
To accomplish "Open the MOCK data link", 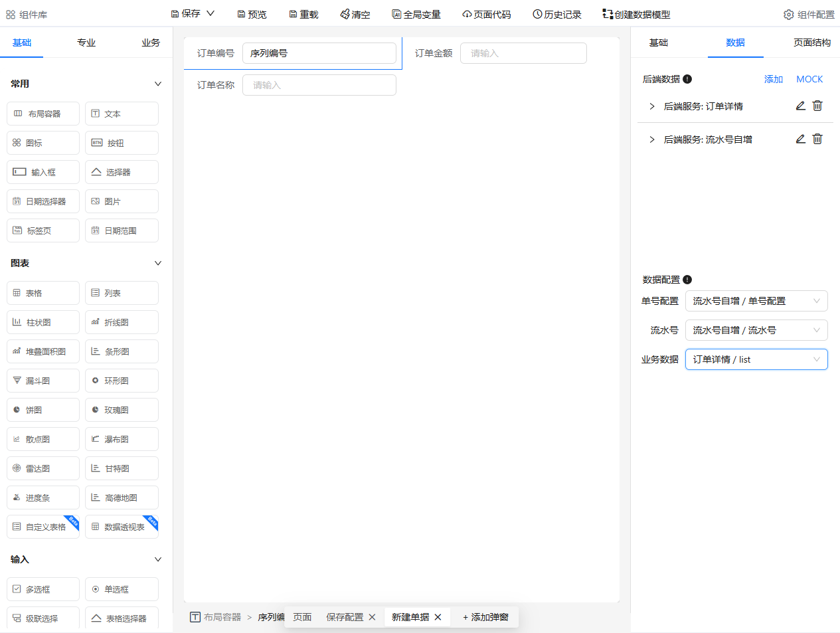I will [x=809, y=79].
